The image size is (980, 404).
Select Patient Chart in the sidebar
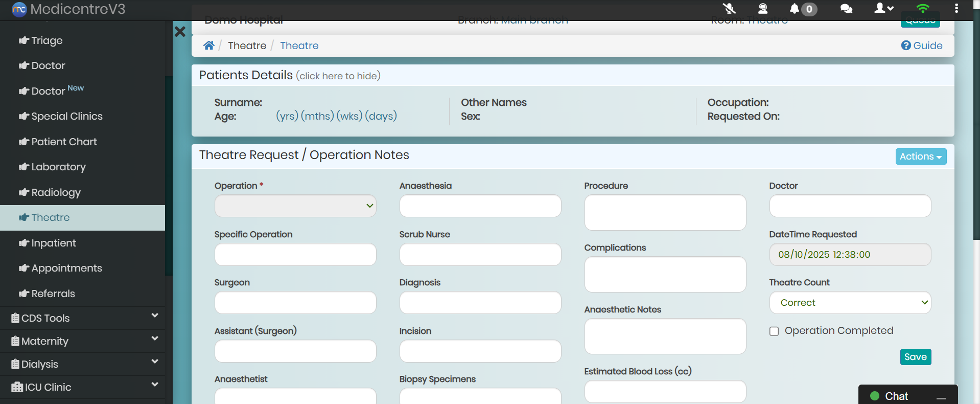(x=64, y=142)
